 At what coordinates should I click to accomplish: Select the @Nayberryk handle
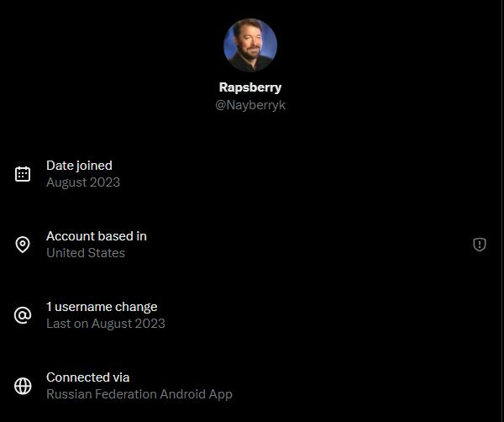[x=250, y=105]
